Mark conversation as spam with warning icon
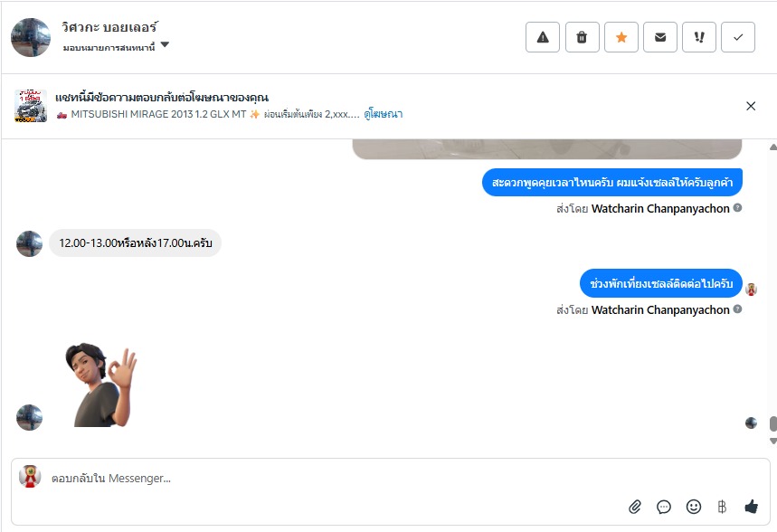The height and width of the screenshot is (532, 777). pyautogui.click(x=543, y=37)
